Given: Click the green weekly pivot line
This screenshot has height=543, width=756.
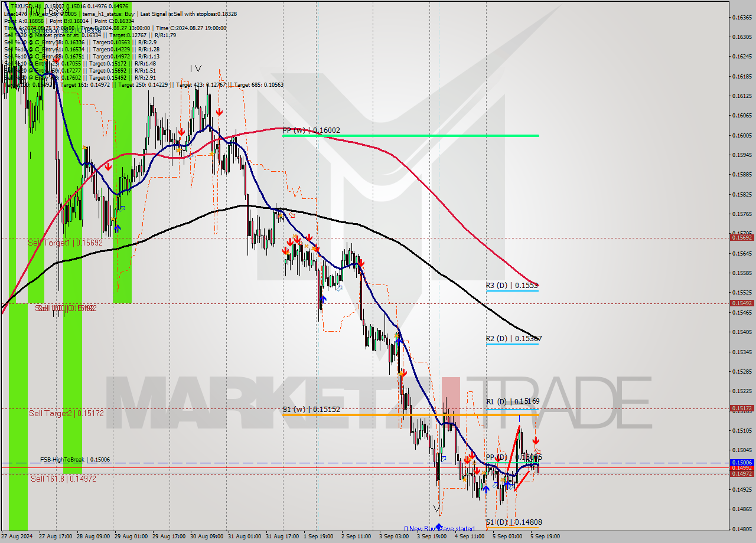Looking at the screenshot, I should [410, 136].
